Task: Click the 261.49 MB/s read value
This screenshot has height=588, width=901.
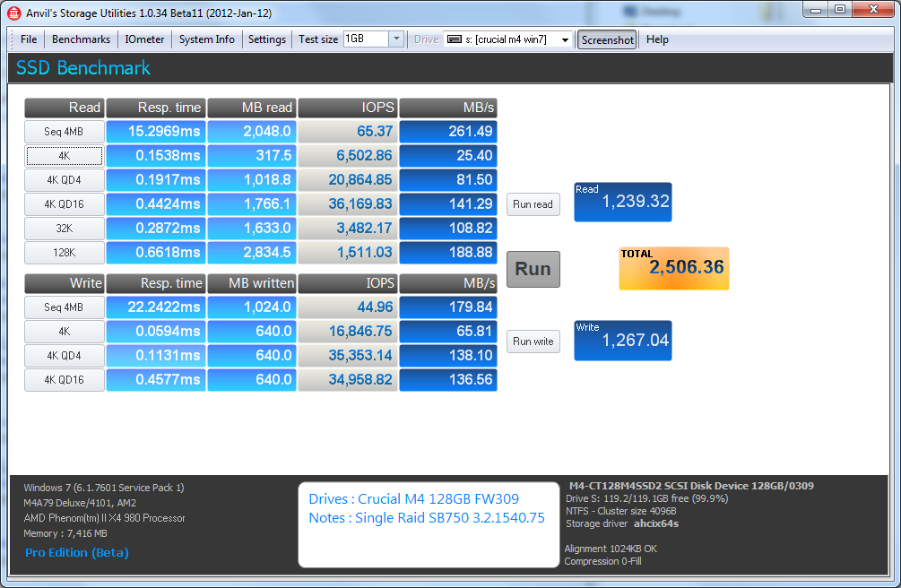Action: (x=448, y=132)
